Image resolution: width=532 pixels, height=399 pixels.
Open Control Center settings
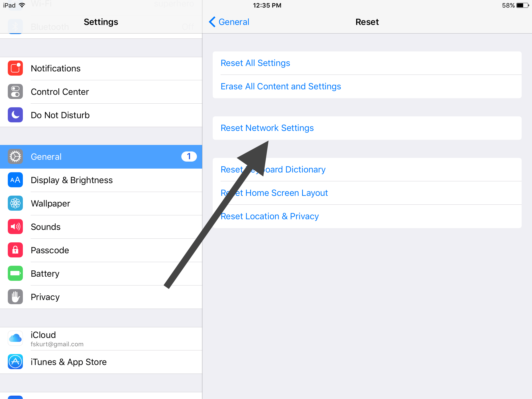pos(100,92)
